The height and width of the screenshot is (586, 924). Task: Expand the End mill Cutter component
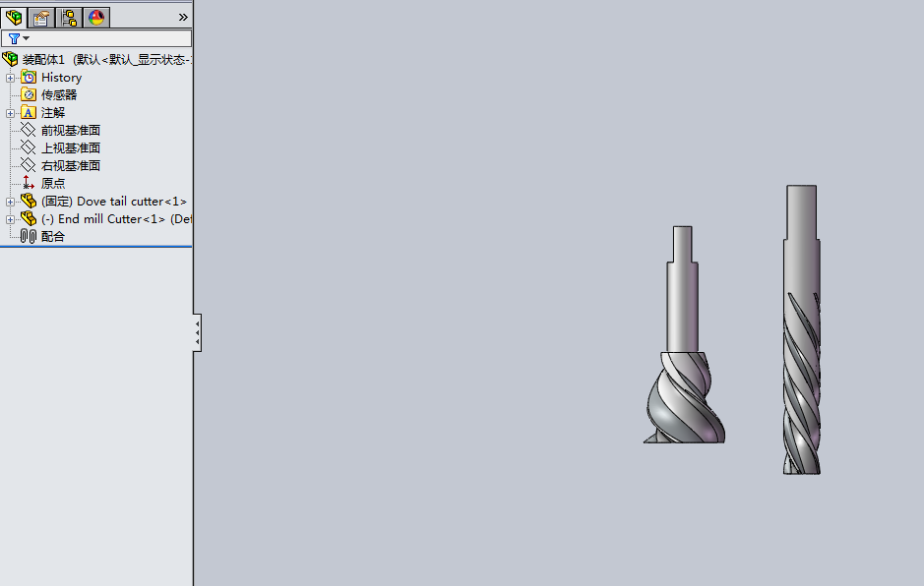point(10,219)
